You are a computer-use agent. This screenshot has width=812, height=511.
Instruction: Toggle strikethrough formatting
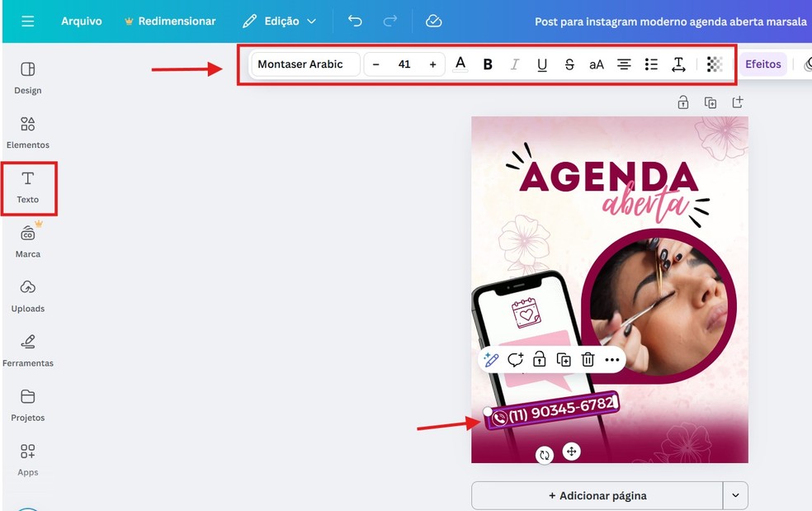point(569,64)
